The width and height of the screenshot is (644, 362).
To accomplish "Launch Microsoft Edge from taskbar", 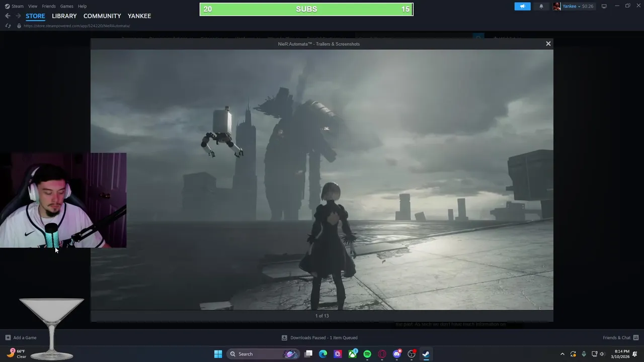I will click(x=323, y=354).
